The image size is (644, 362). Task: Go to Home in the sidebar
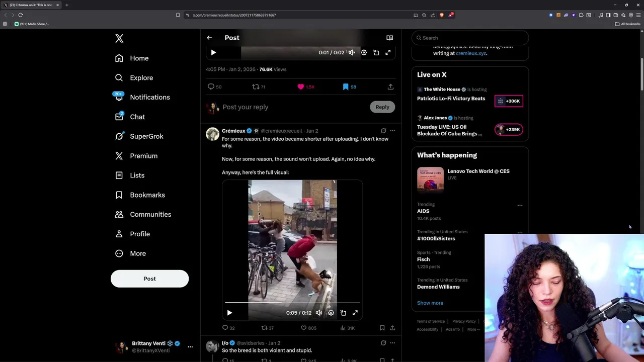(132, 58)
